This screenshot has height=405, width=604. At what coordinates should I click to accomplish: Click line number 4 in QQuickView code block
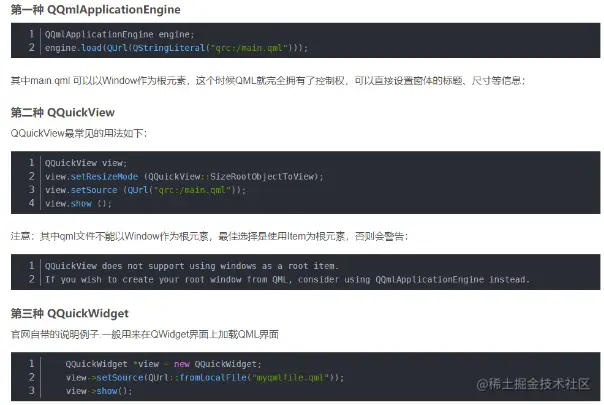point(32,203)
